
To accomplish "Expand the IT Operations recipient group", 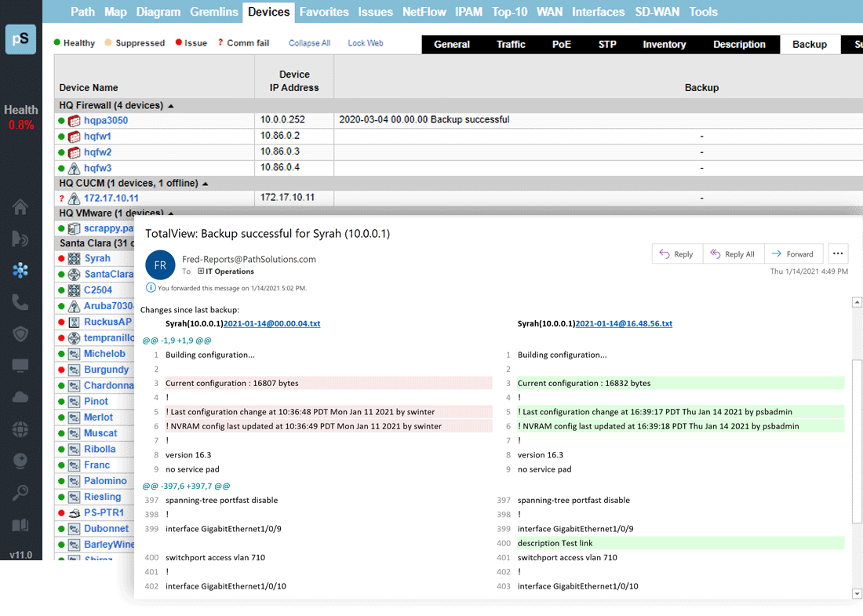I will point(201,272).
